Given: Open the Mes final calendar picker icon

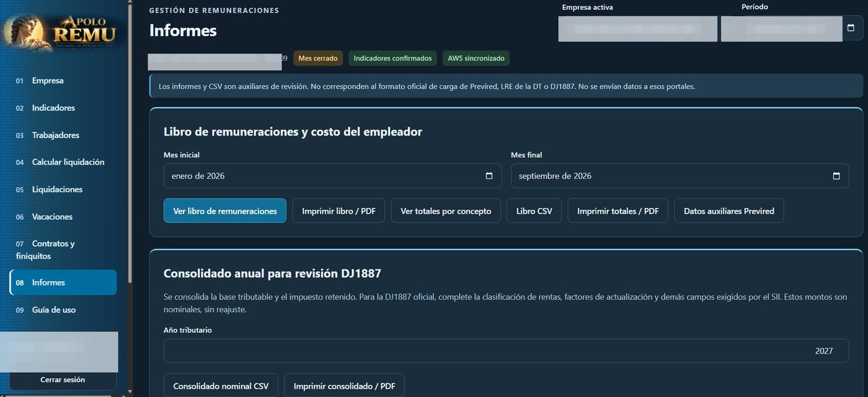Looking at the screenshot, I should coord(836,176).
